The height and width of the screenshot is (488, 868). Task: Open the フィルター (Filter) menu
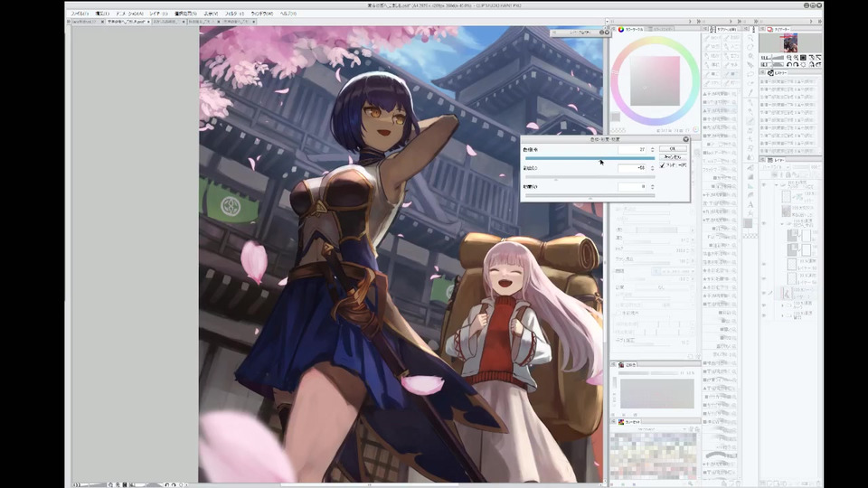click(x=234, y=14)
